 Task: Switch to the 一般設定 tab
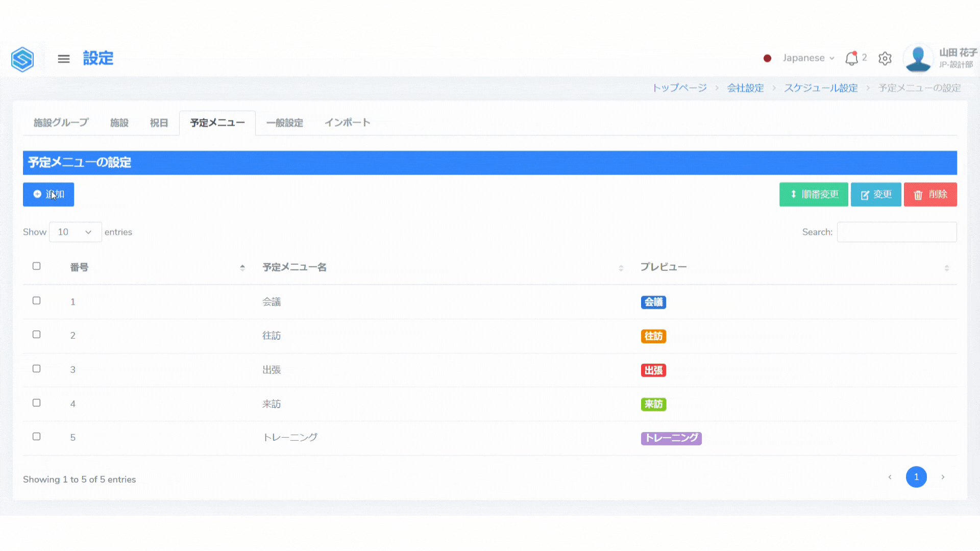tap(285, 123)
